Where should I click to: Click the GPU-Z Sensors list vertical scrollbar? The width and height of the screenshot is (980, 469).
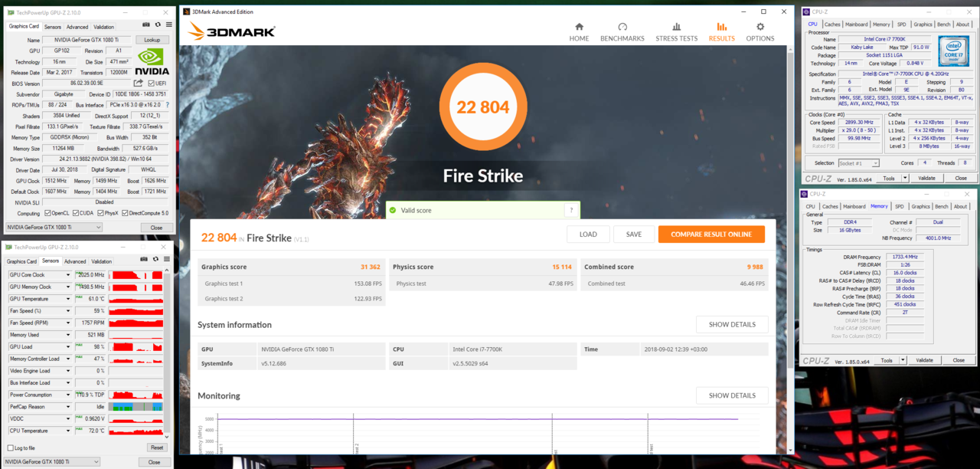167,353
